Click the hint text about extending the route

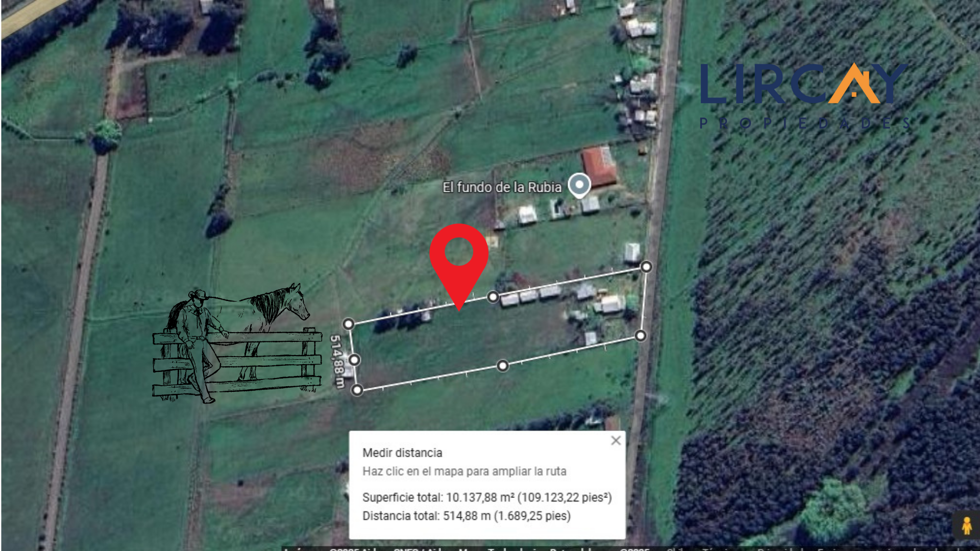click(464, 471)
